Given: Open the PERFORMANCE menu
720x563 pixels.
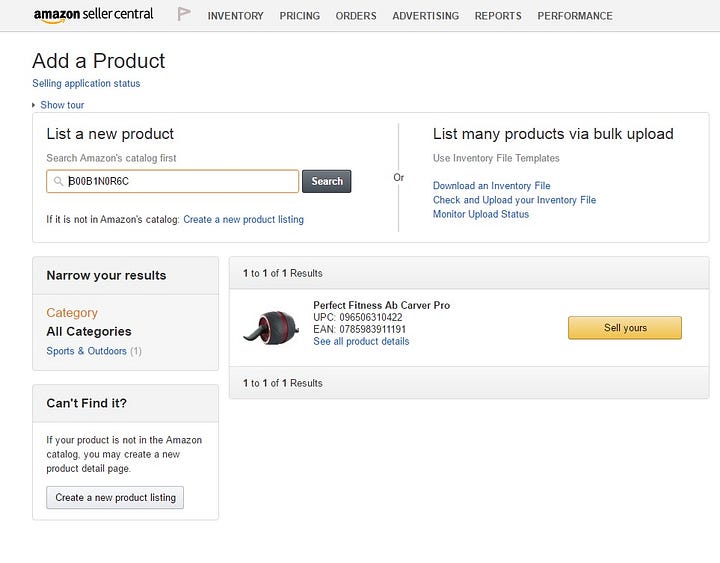Looking at the screenshot, I should pyautogui.click(x=575, y=16).
